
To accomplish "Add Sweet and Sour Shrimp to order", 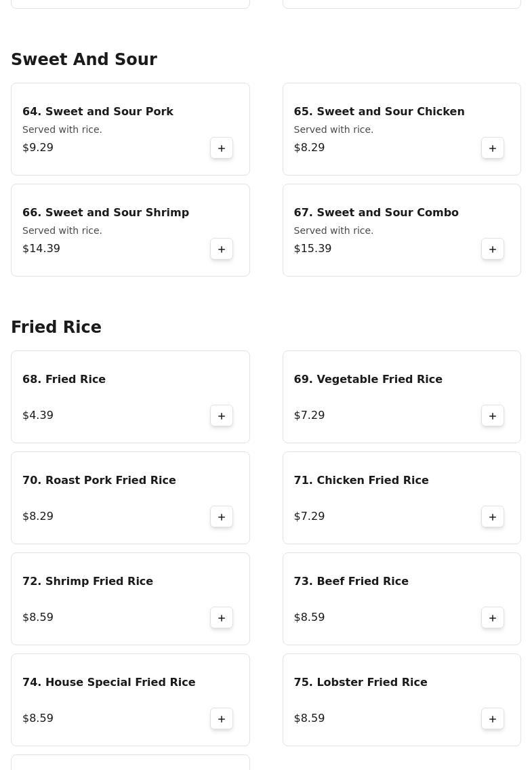I will tap(222, 249).
